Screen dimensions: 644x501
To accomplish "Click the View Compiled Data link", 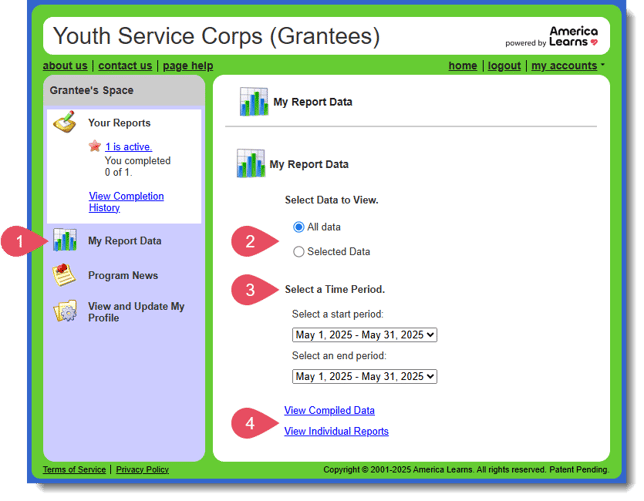I will [329, 411].
